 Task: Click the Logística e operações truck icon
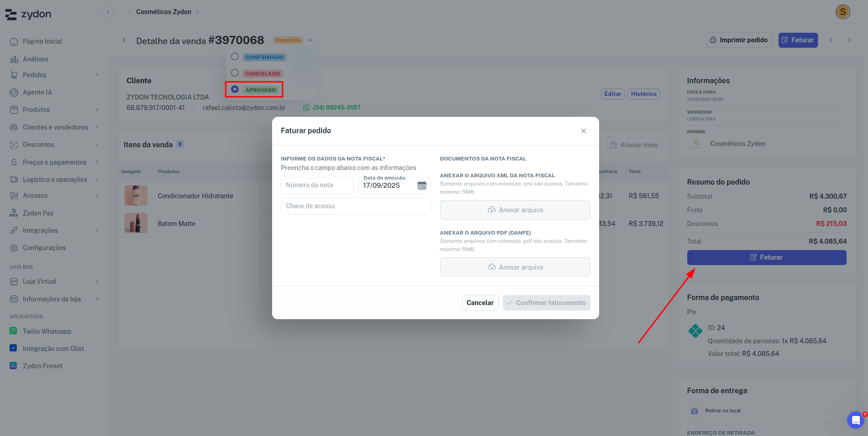point(14,180)
